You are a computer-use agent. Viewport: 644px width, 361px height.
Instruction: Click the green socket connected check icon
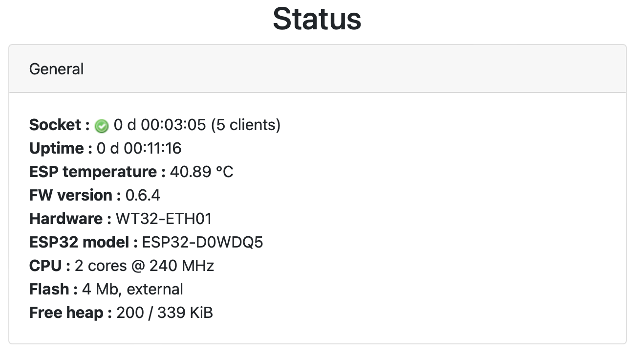[x=102, y=126]
